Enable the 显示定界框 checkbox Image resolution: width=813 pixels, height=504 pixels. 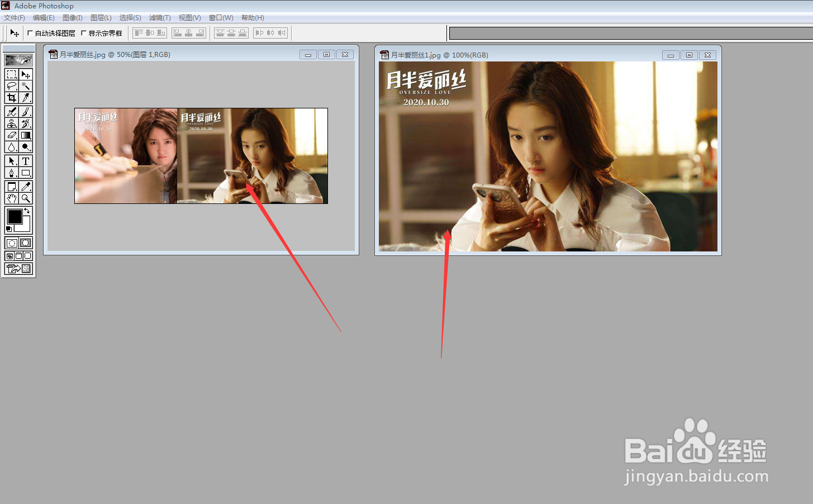84,33
